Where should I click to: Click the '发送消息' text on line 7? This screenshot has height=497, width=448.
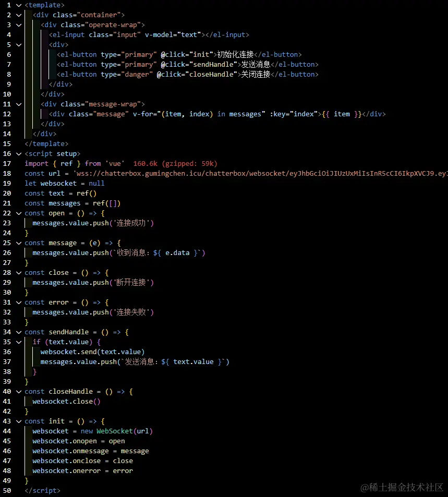[x=256, y=64]
